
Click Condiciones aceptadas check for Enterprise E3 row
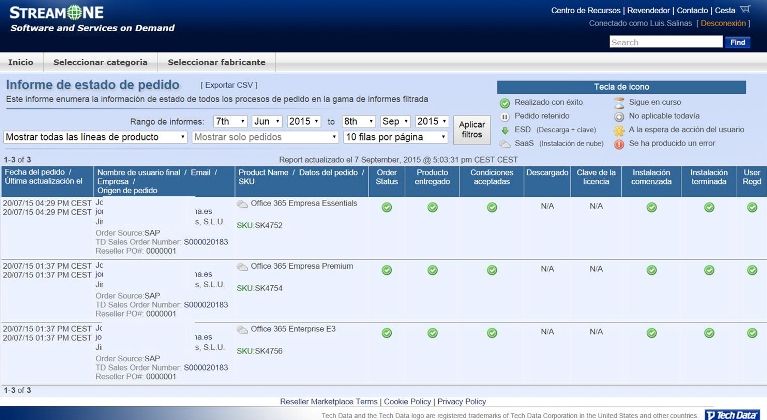tap(492, 333)
